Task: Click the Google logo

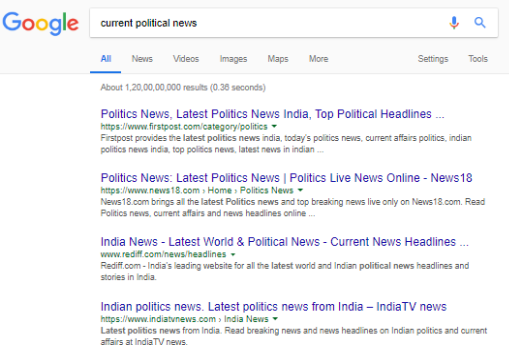Action: (41, 23)
